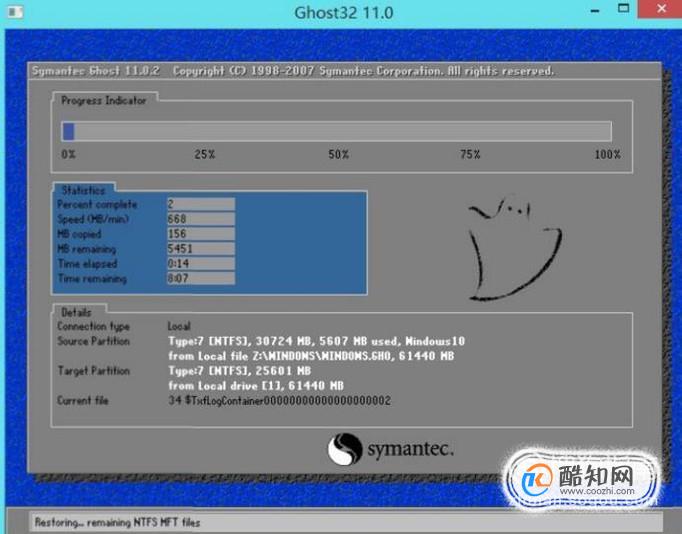Click the Percent complete label

click(97, 204)
